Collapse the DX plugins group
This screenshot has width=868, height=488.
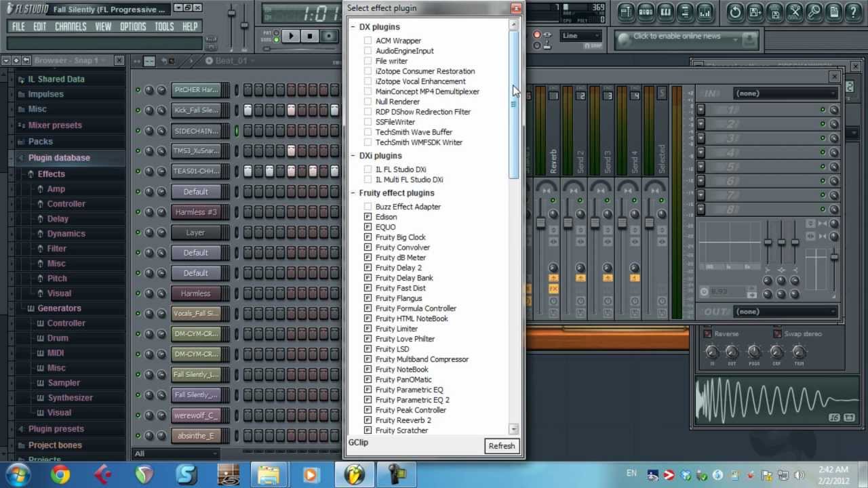(353, 27)
